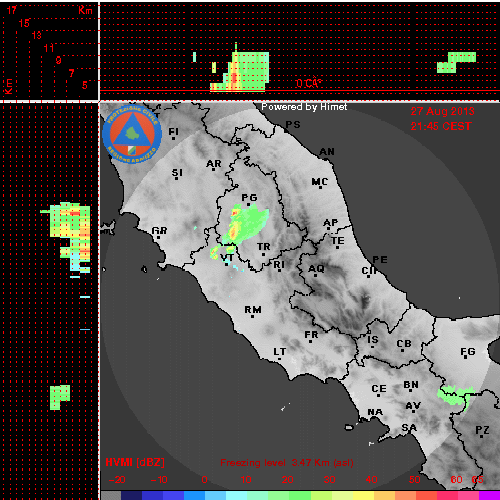Click the FG city label

tap(468, 352)
